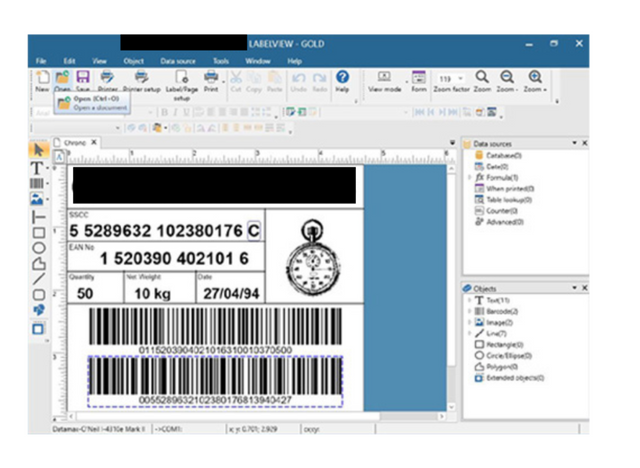The height and width of the screenshot is (468, 640).
Task: Close the Chrono document tab
Action: 94,142
